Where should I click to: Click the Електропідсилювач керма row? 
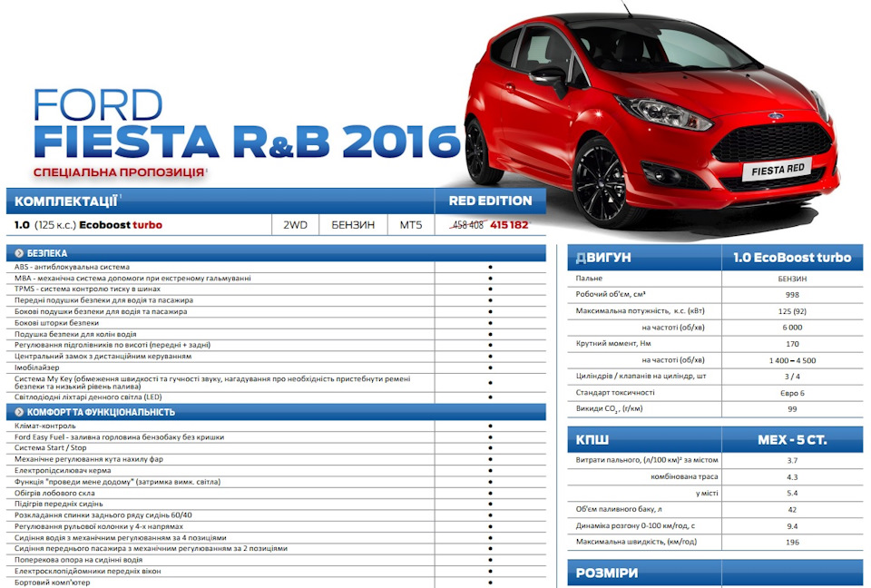pyautogui.click(x=276, y=470)
